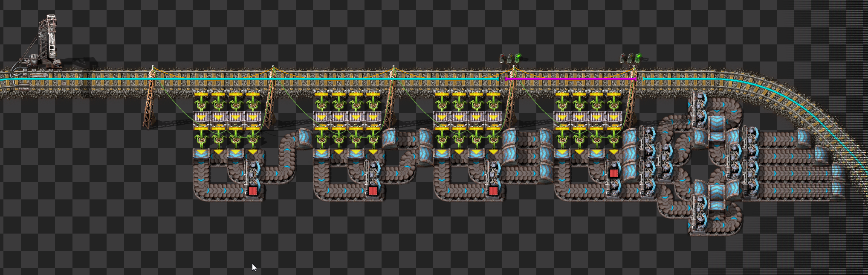Open the leftmost chest of the third chest group
The image size is (868, 275).
tap(442, 117)
